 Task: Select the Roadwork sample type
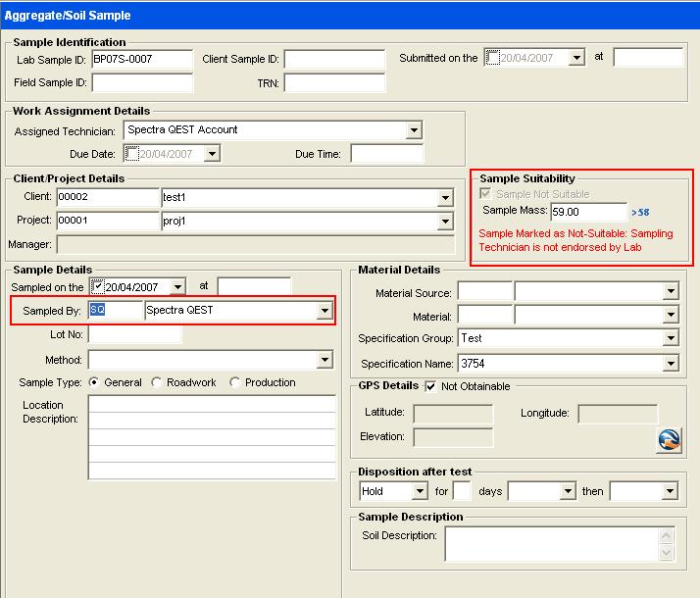coord(157,382)
